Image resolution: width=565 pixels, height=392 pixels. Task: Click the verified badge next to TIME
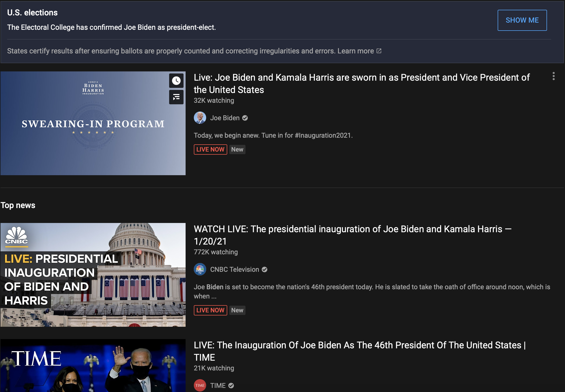coord(231,386)
